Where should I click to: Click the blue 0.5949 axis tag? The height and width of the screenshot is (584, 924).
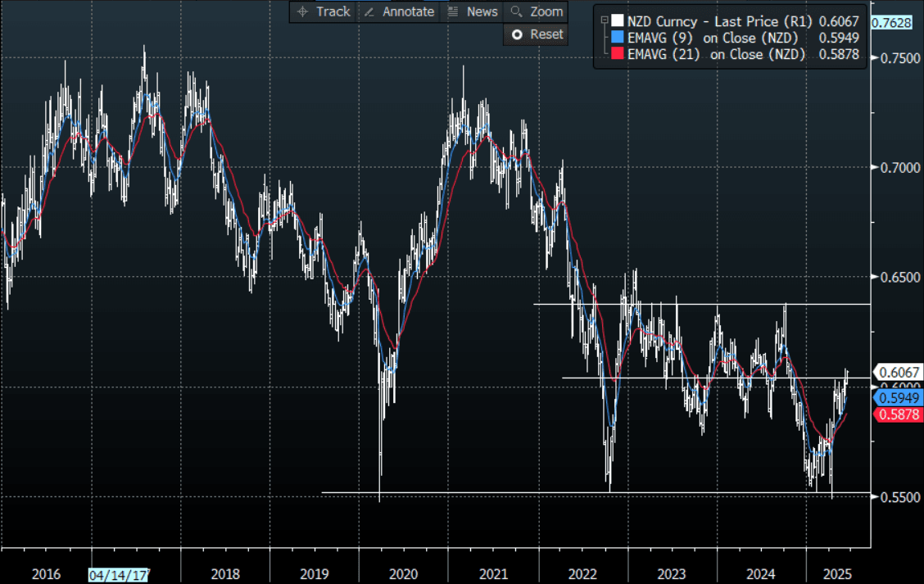coord(899,398)
